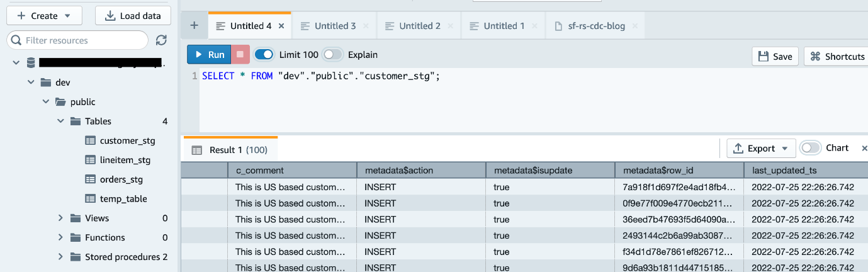Close the Untitled 4 tab

pyautogui.click(x=281, y=26)
